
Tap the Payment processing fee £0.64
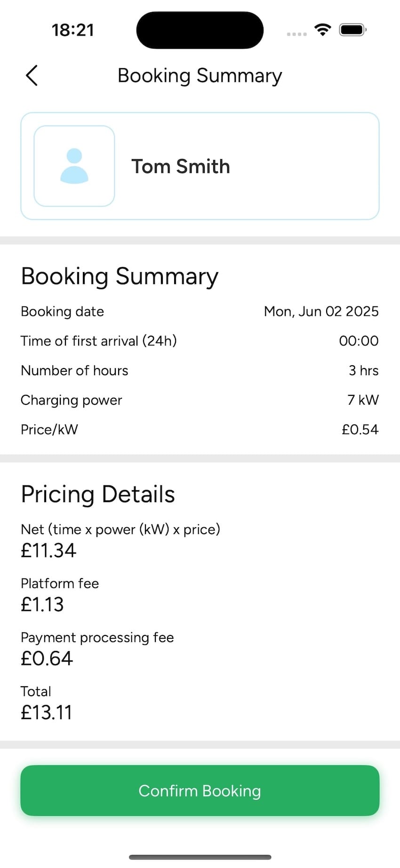click(x=47, y=659)
